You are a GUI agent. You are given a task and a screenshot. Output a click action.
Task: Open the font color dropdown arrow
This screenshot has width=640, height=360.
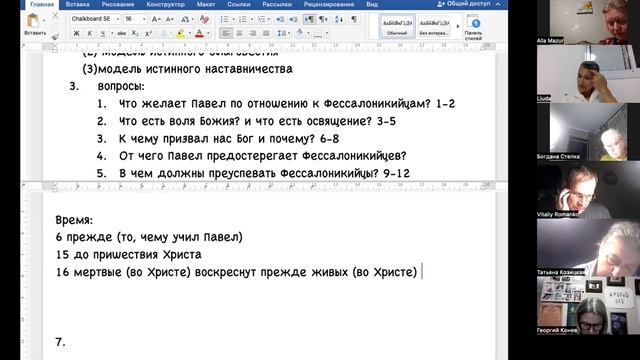click(208, 33)
